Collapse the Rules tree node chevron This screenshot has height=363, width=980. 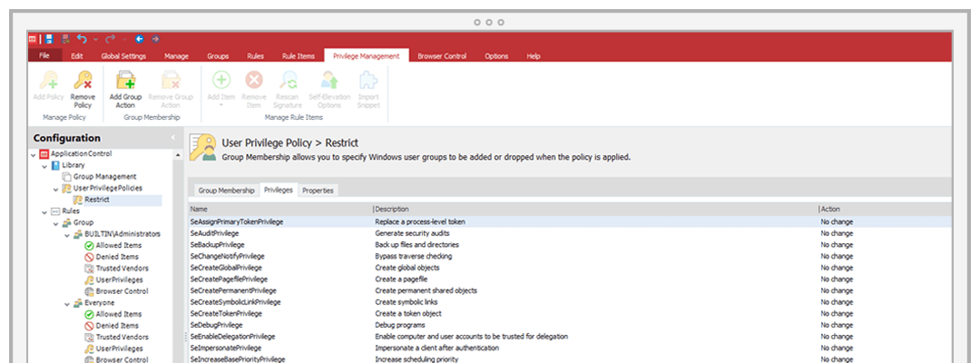point(44,211)
